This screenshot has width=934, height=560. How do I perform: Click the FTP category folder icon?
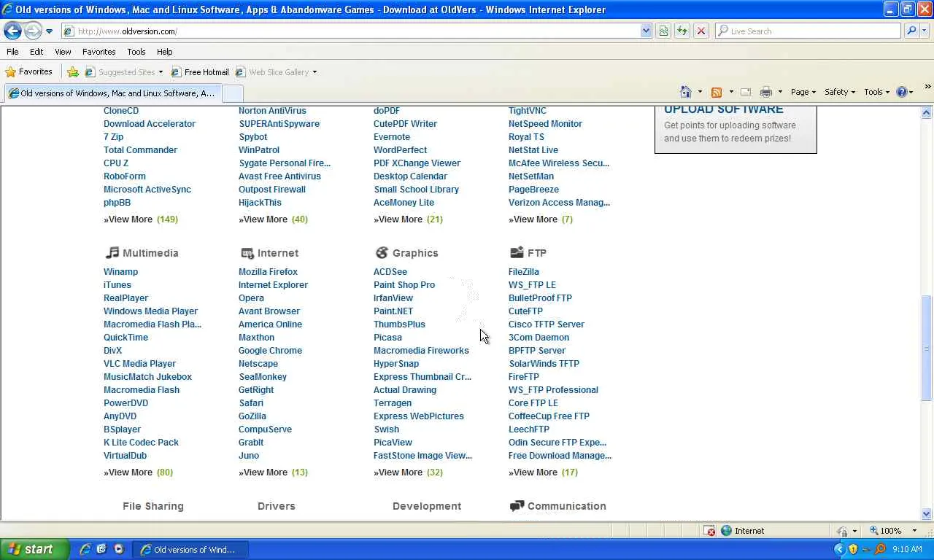click(x=517, y=252)
